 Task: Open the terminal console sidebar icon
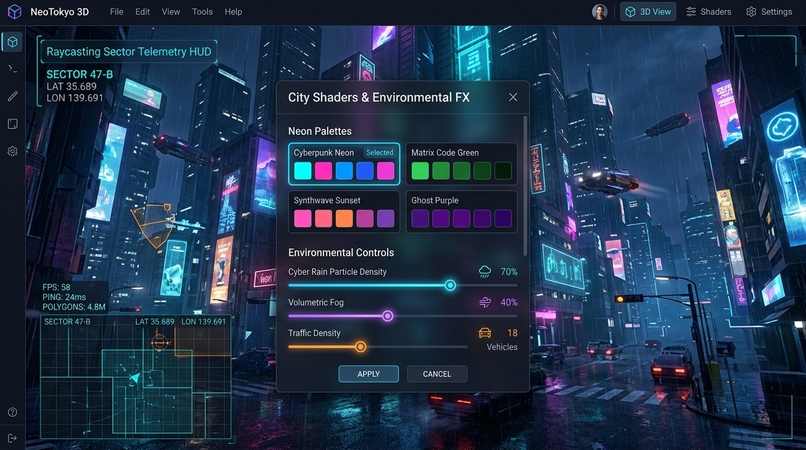coord(12,68)
